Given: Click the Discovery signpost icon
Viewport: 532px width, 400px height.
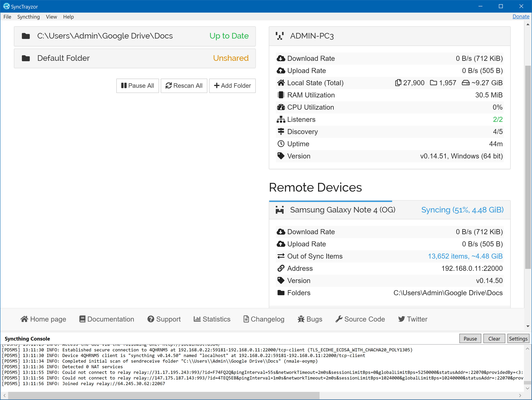Looking at the screenshot, I should pos(281,132).
